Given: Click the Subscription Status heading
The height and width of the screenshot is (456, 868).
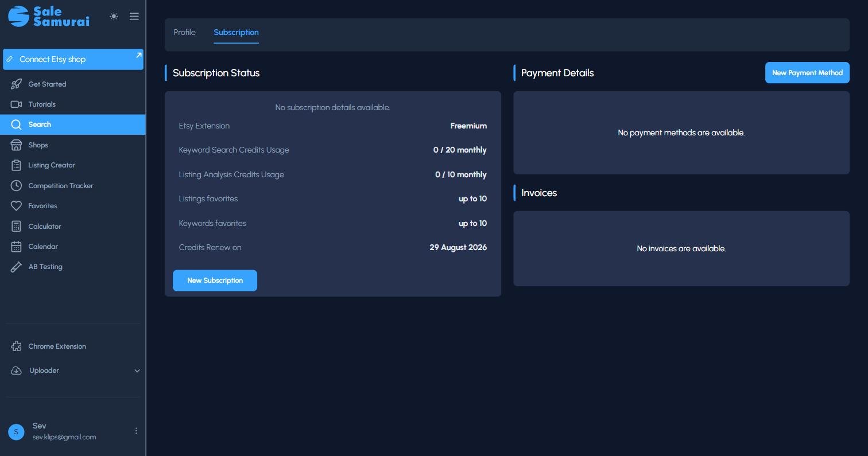Looking at the screenshot, I should 216,73.
